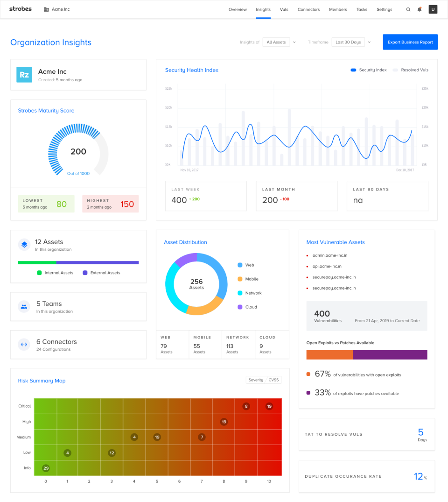Select the Assets stack icon
Image resolution: width=448 pixels, height=502 pixels.
point(24,244)
